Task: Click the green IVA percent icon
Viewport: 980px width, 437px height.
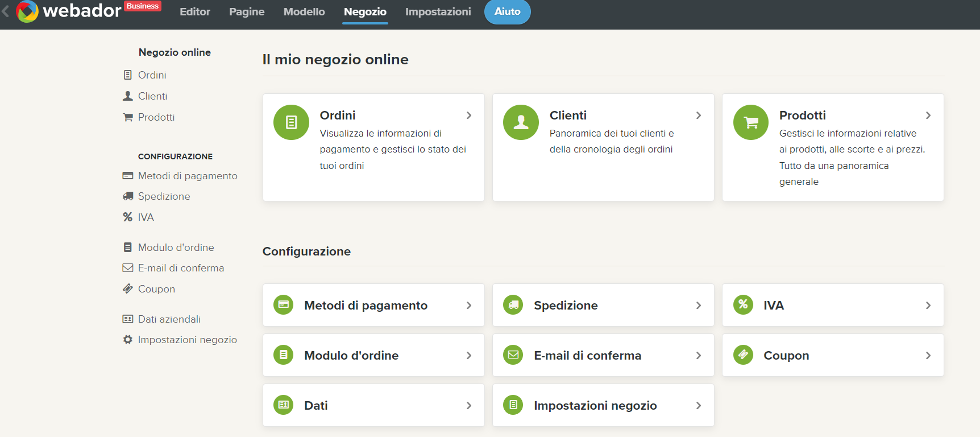Action: coord(742,305)
